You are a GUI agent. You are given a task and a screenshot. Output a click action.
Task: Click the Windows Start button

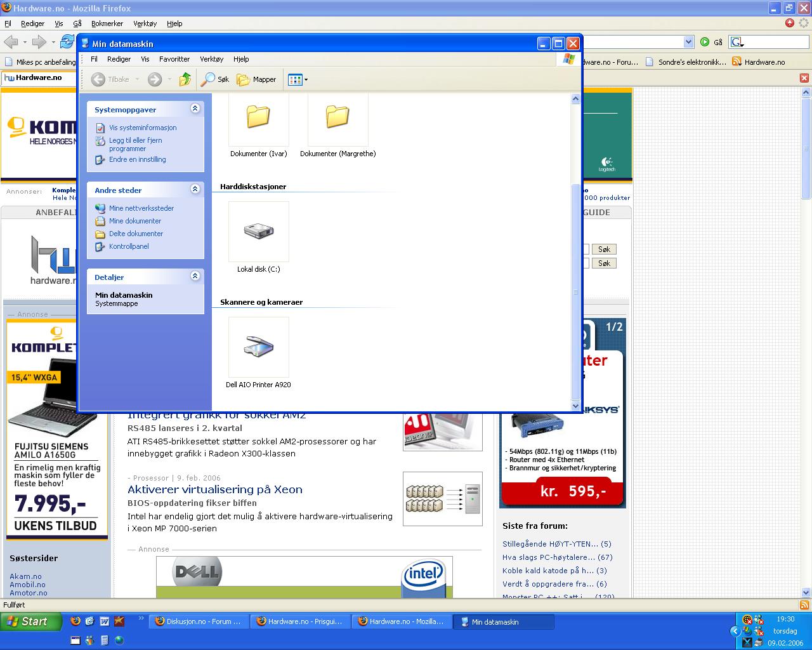coord(30,621)
